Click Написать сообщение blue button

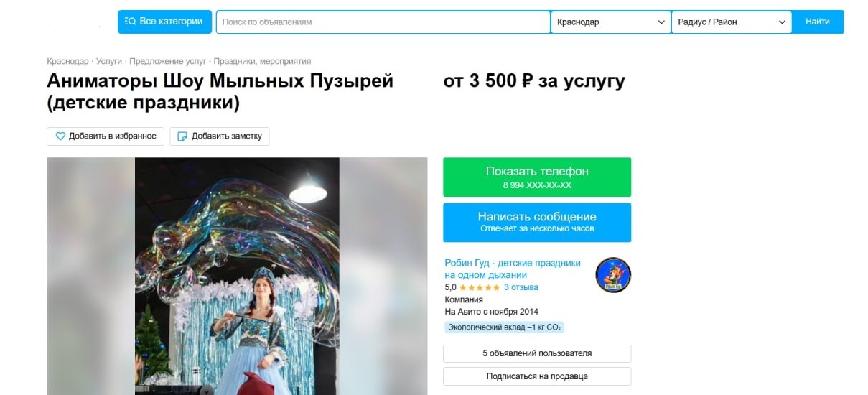click(537, 223)
